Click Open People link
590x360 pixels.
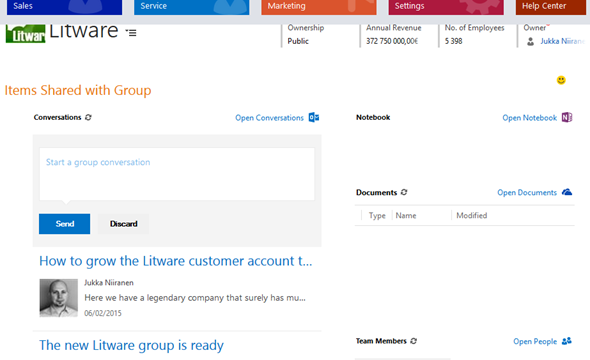click(x=535, y=341)
